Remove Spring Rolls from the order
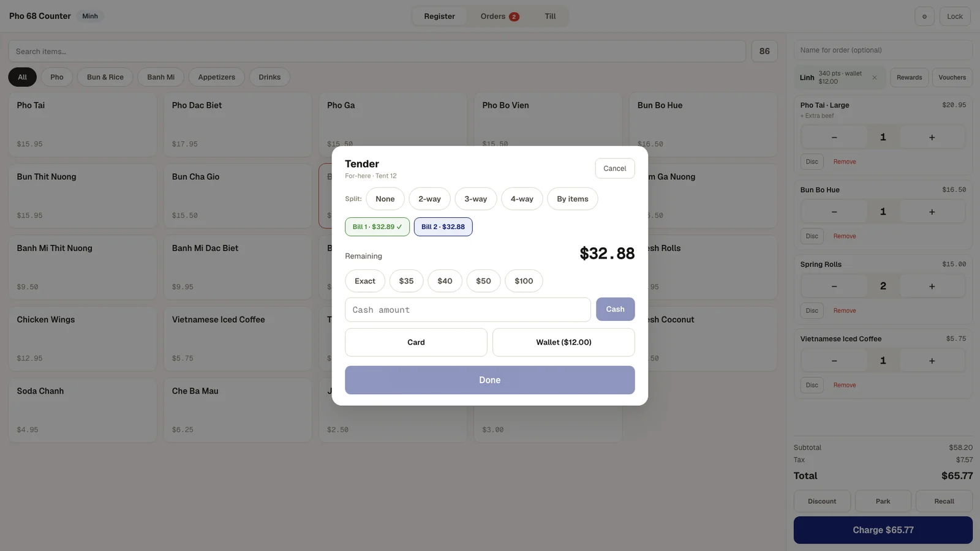The width and height of the screenshot is (980, 551). pos(845,311)
